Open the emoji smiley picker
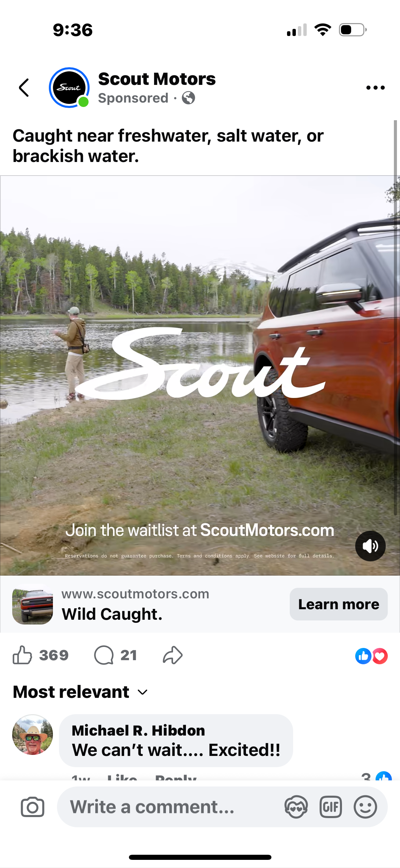The height and width of the screenshot is (868, 400). pos(365,807)
